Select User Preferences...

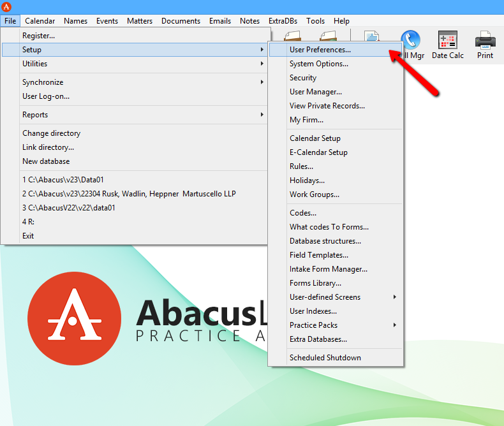336,50
